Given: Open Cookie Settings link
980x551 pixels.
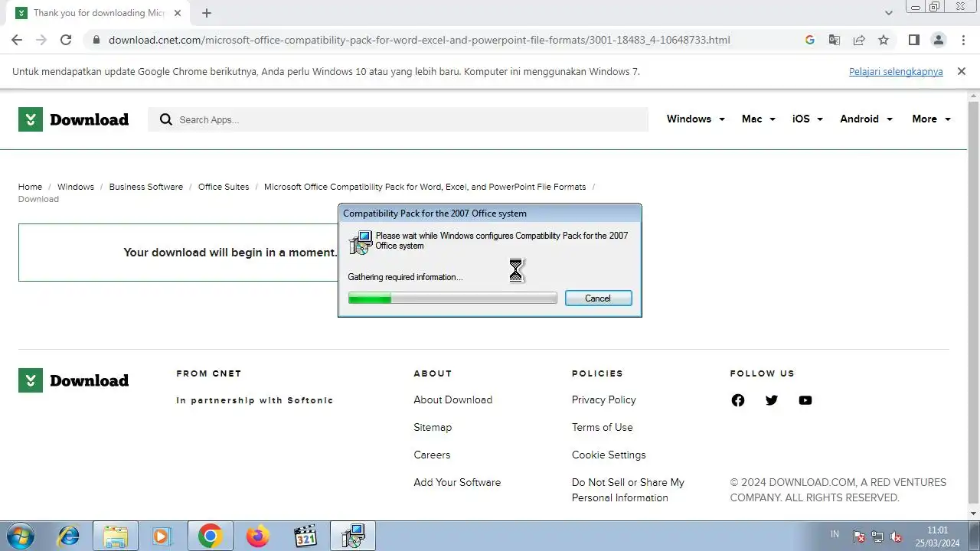Looking at the screenshot, I should [609, 455].
